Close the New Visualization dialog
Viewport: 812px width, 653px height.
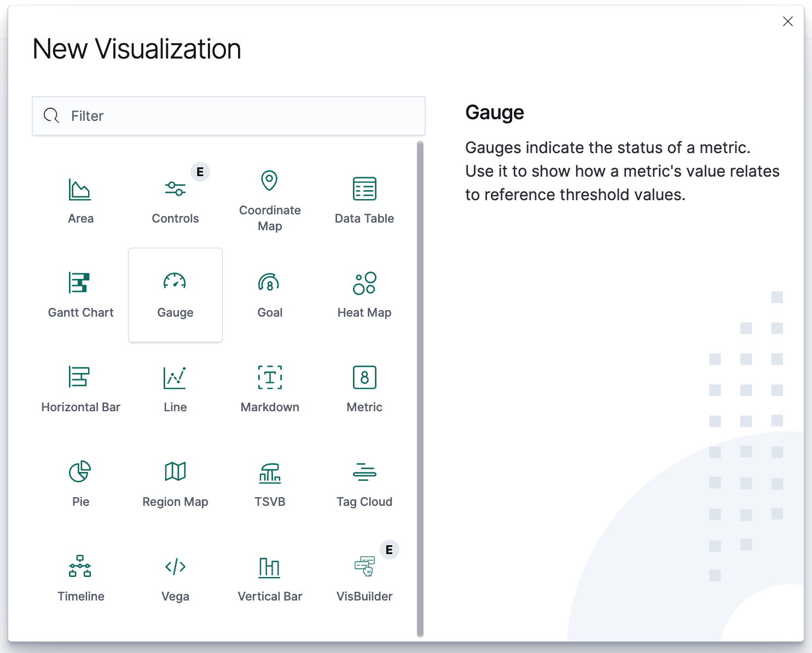[788, 21]
